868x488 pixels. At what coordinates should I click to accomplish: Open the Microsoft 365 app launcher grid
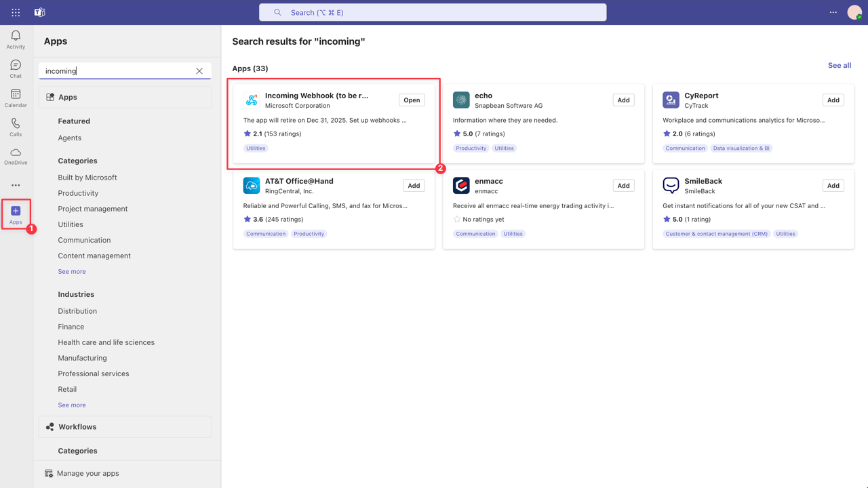click(x=15, y=12)
